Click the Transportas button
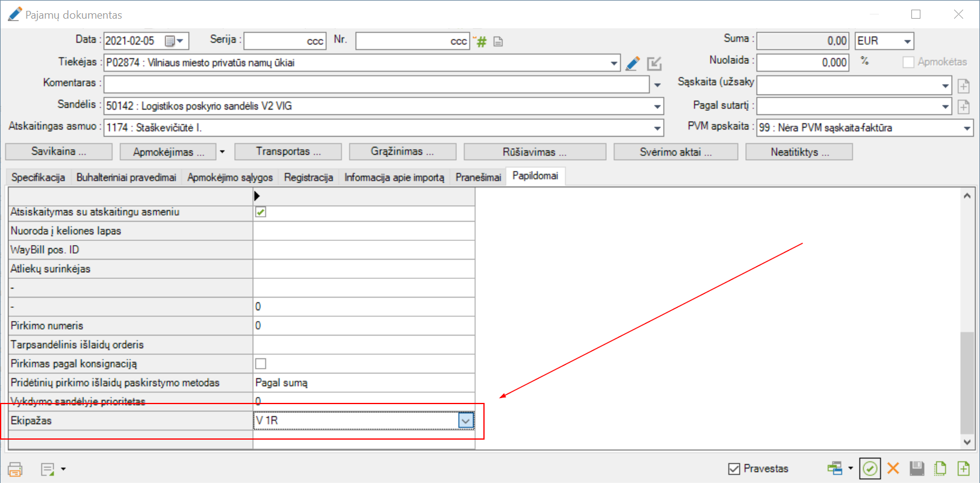This screenshot has width=980, height=483. click(288, 152)
